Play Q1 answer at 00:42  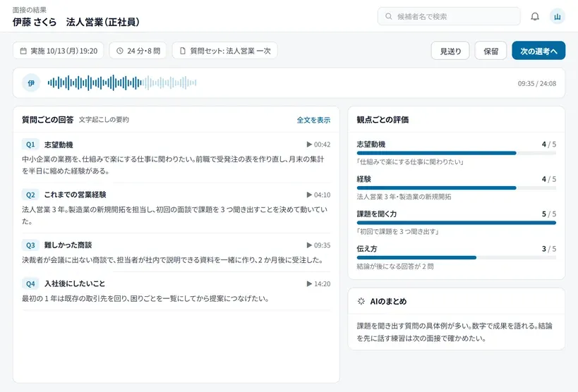(x=318, y=145)
